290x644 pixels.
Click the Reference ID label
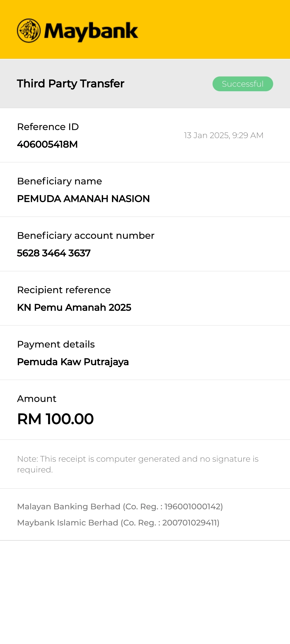48,127
